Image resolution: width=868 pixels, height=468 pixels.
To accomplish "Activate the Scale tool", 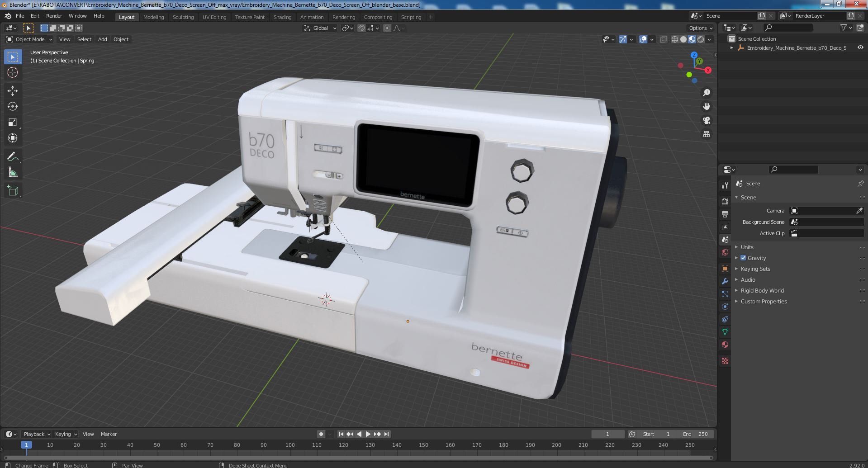I will (x=13, y=122).
